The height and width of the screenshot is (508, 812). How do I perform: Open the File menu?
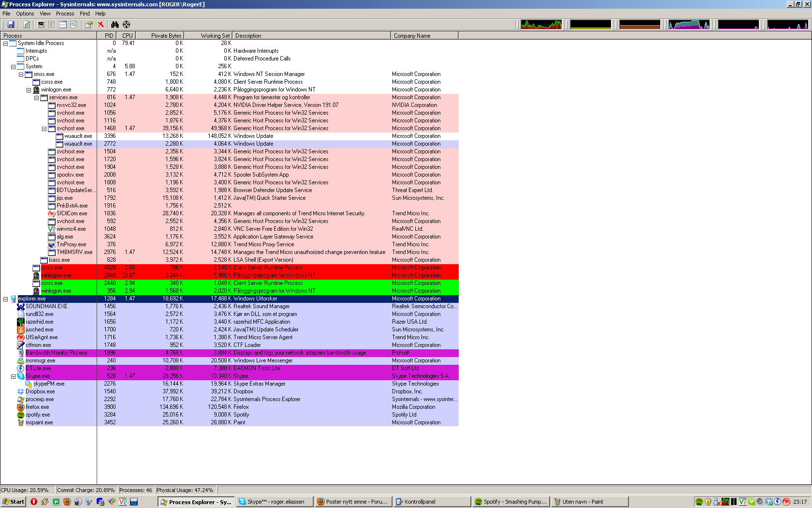click(x=6, y=14)
